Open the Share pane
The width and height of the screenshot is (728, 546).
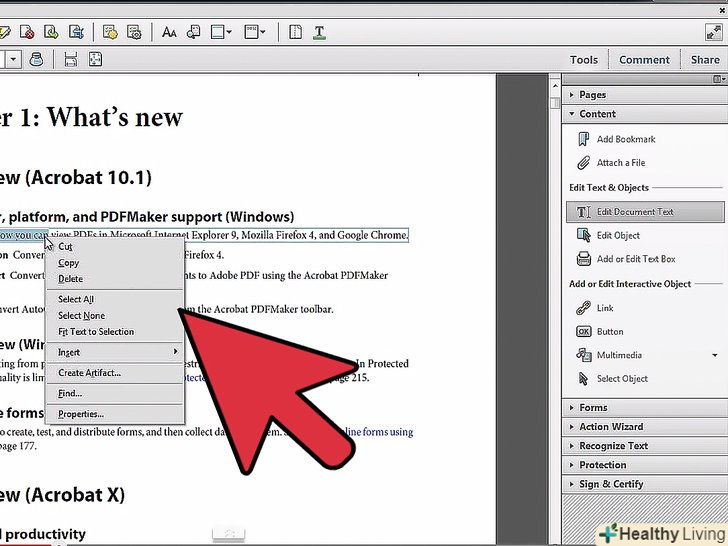point(705,60)
